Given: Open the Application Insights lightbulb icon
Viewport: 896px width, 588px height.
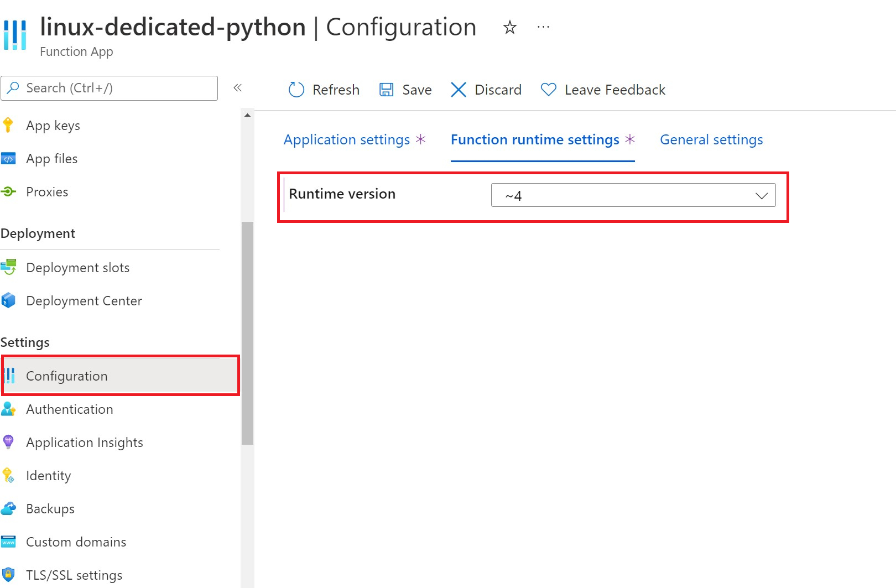Looking at the screenshot, I should coord(8,442).
